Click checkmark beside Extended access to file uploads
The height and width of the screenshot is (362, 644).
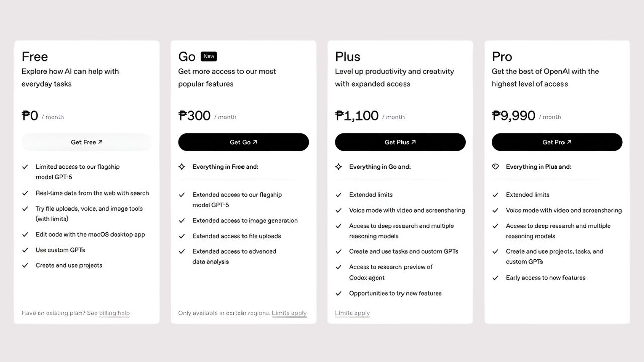point(182,236)
